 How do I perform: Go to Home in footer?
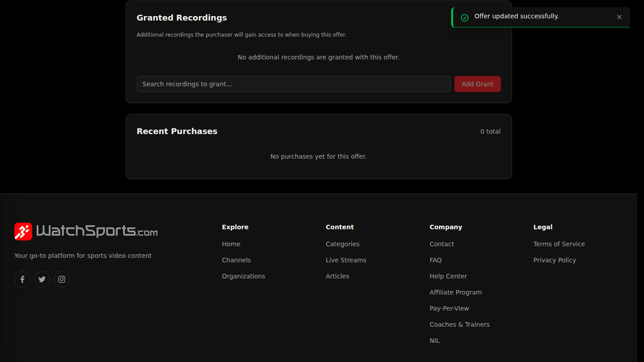pyautogui.click(x=231, y=244)
